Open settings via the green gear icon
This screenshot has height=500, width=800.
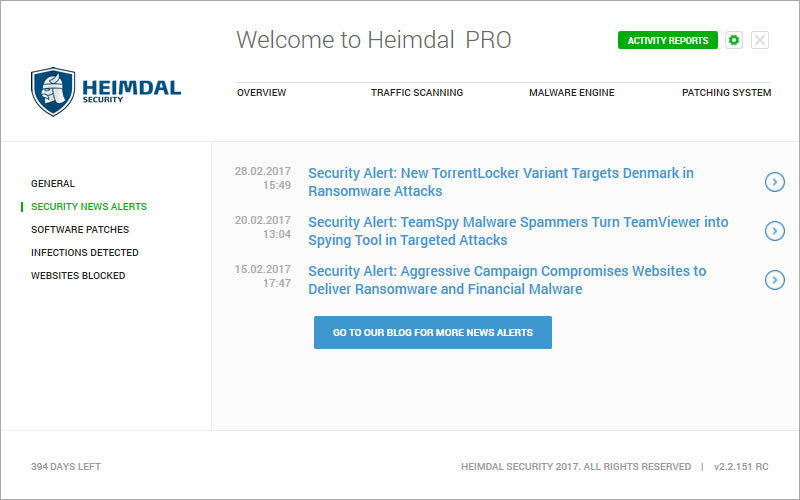pos(734,40)
